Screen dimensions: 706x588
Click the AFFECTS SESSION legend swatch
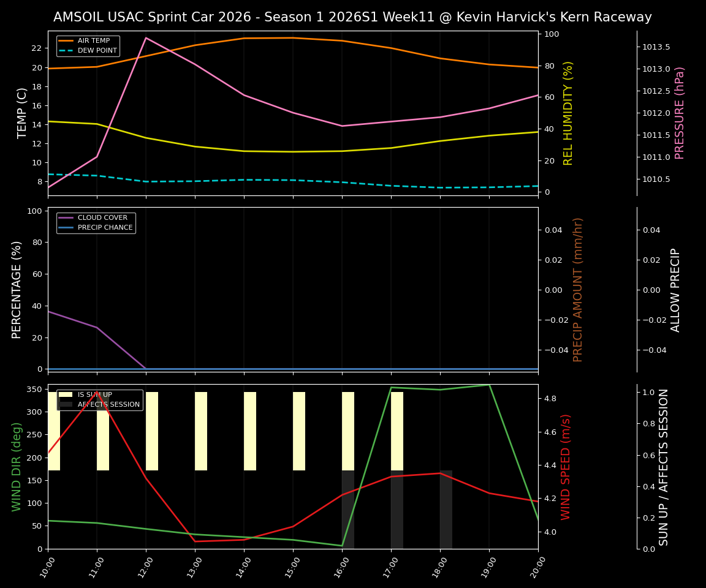[64, 404]
